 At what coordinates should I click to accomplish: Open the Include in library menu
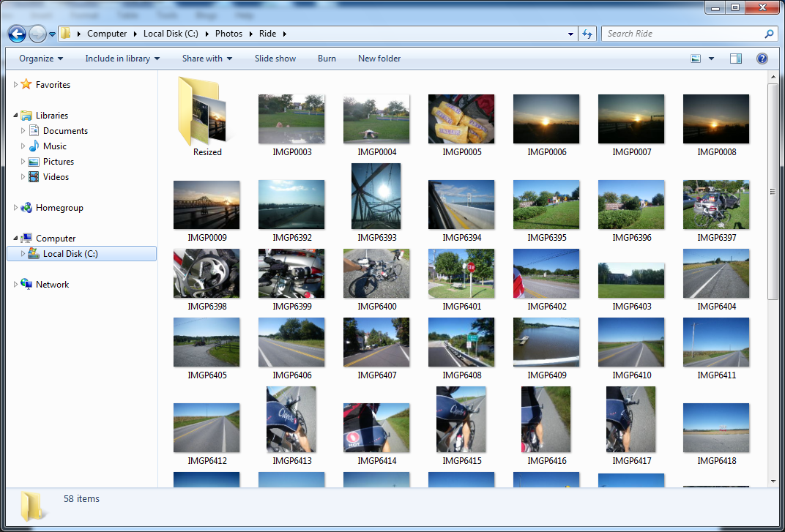[x=122, y=59]
